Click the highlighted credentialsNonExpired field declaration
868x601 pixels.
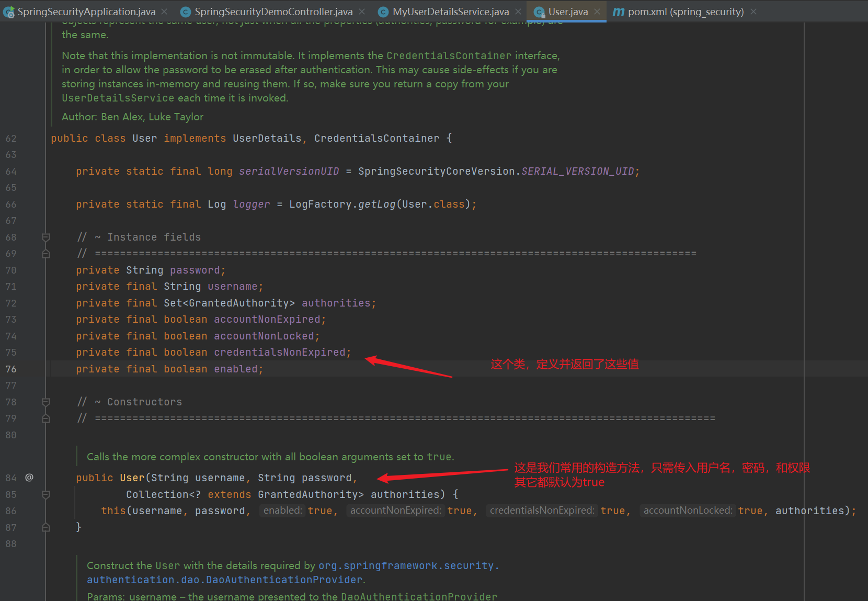pos(281,352)
